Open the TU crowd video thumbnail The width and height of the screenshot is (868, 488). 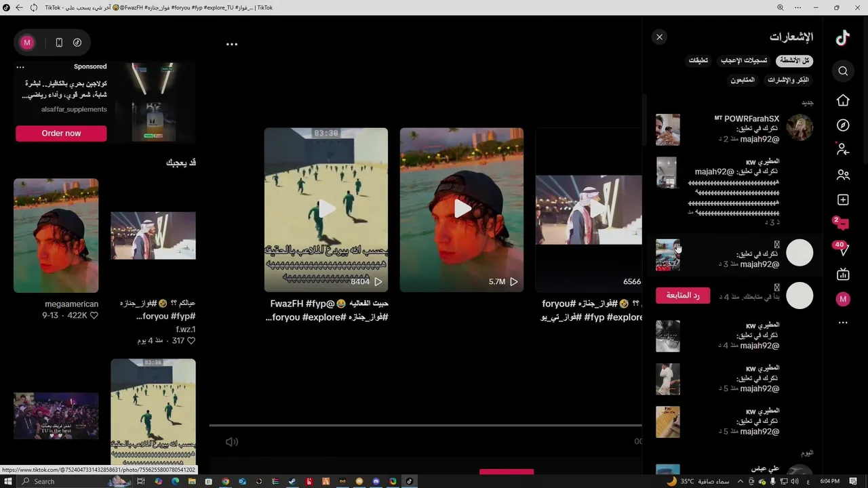point(56,415)
